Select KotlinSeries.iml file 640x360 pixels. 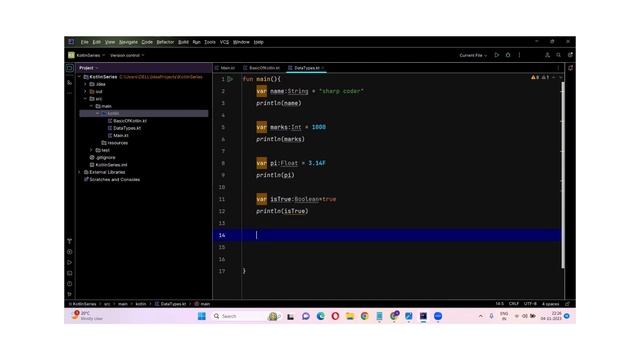point(108,165)
